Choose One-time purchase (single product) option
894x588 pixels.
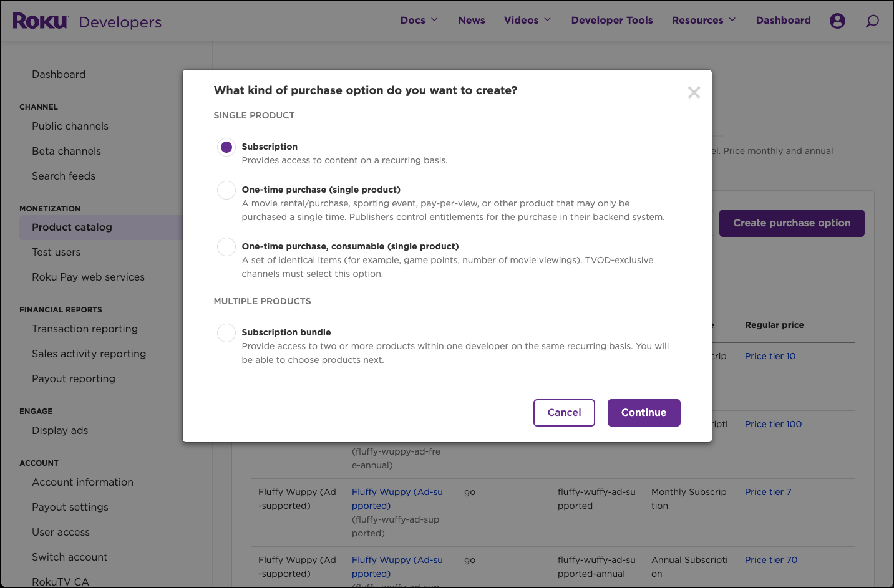point(226,190)
